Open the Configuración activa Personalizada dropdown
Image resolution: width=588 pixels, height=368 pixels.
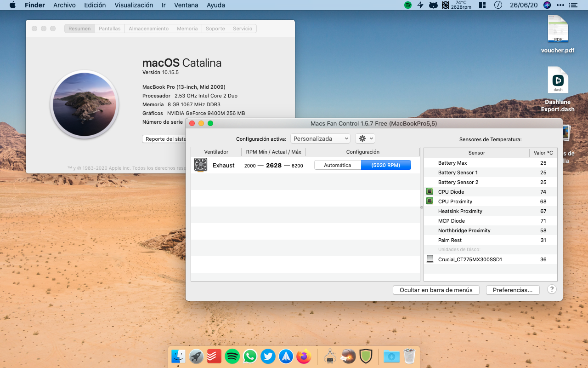pyautogui.click(x=320, y=138)
